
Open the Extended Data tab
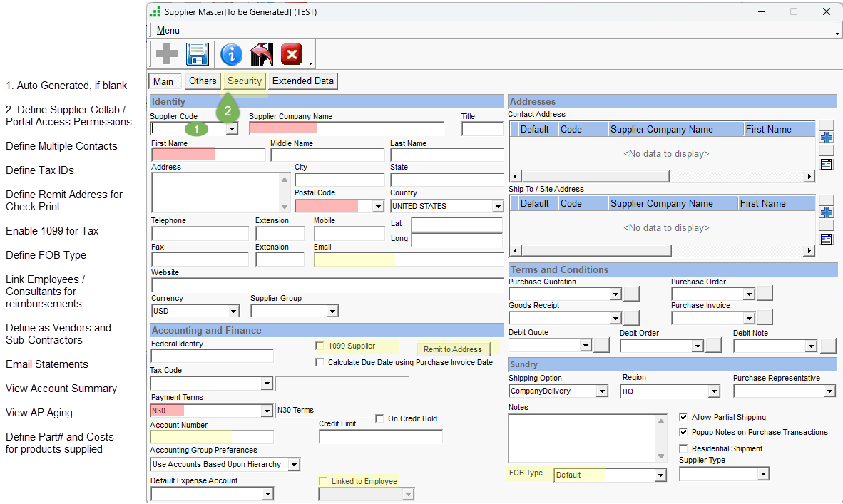(302, 81)
